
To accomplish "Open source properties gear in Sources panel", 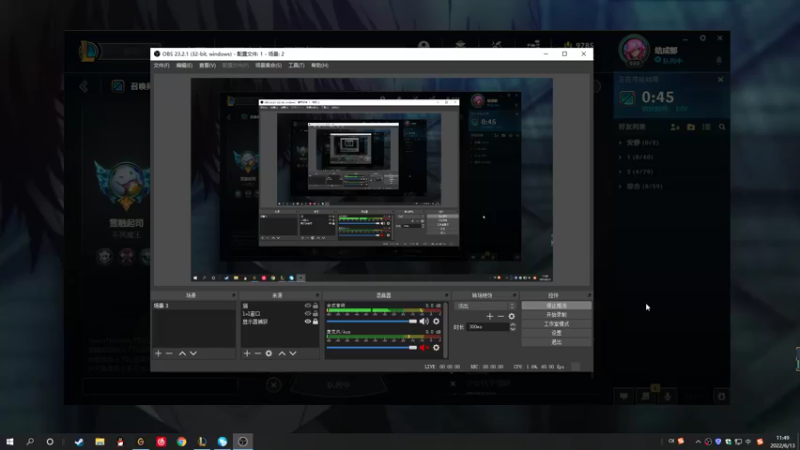I will tap(268, 353).
